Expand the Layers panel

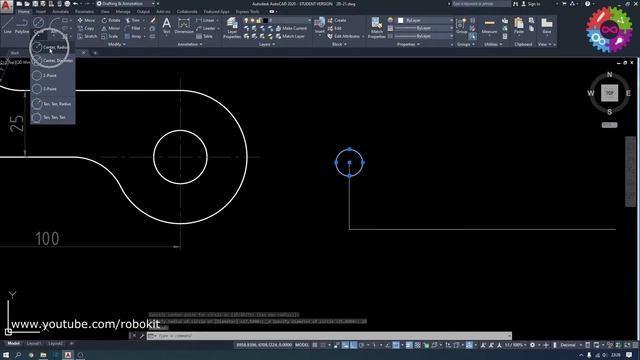pos(267,44)
